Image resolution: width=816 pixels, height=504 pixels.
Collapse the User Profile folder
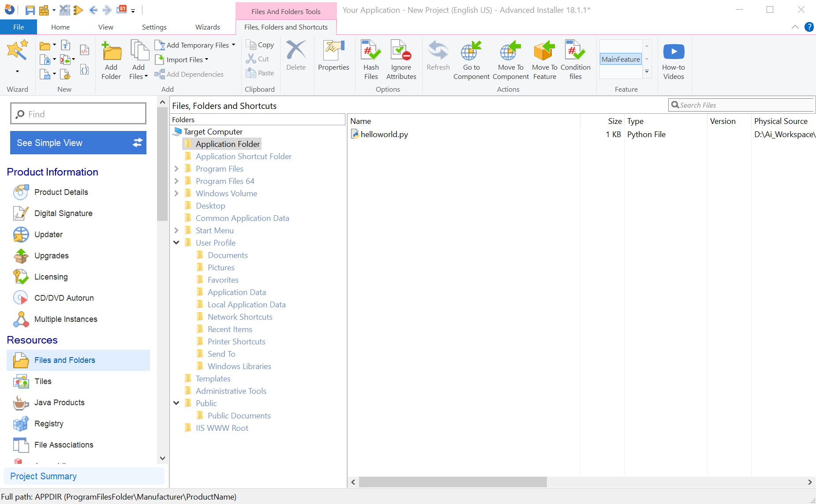[176, 243]
